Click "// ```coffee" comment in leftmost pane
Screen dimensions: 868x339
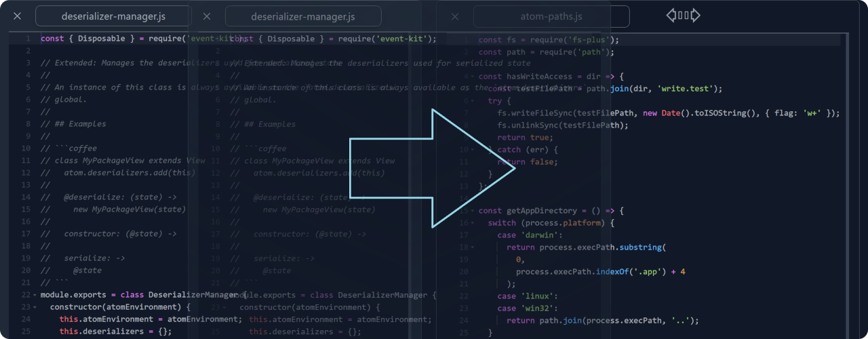[68, 148]
